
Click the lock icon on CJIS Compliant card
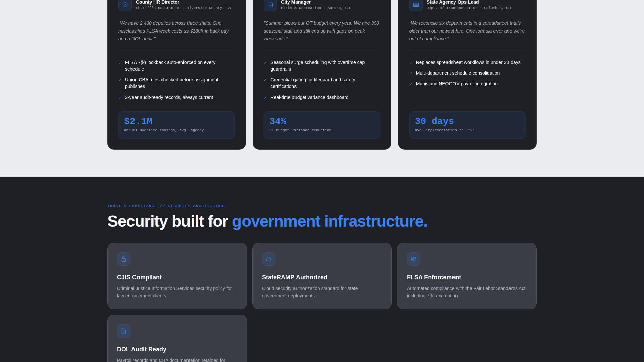[124, 259]
